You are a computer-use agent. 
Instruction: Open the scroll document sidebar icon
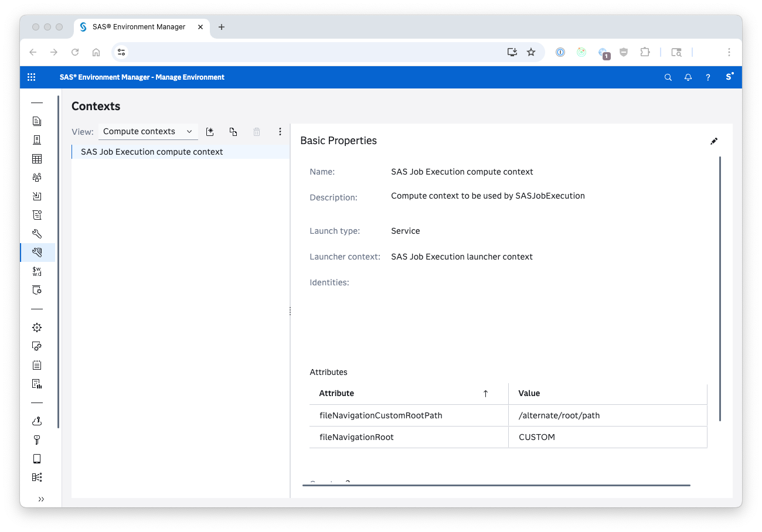(37, 215)
